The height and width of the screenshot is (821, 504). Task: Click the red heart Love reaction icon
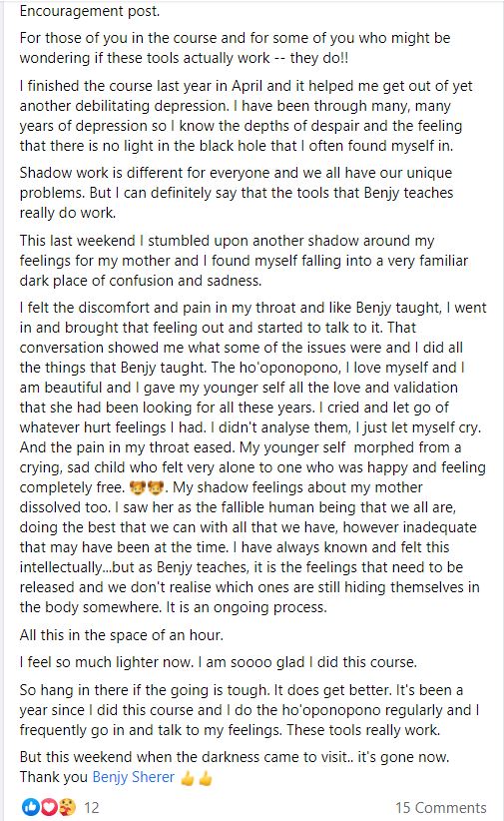pyautogui.click(x=49, y=808)
